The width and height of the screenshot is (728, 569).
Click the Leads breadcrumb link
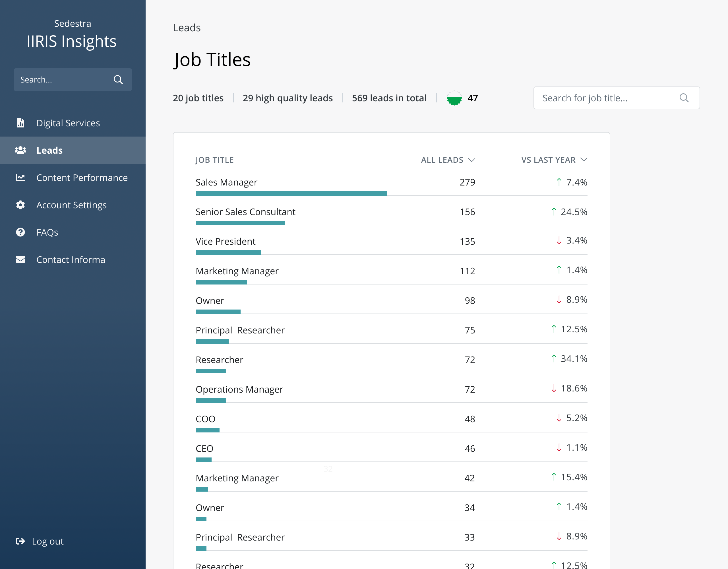[187, 28]
